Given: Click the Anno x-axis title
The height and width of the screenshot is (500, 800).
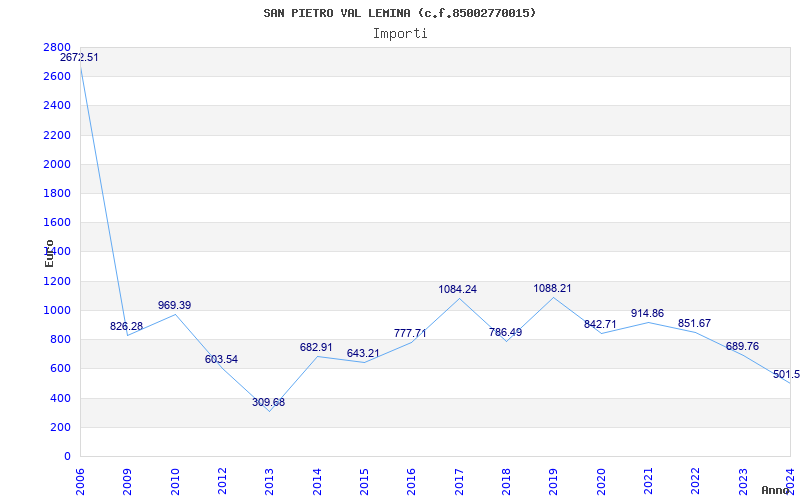Looking at the screenshot, I should tap(775, 490).
